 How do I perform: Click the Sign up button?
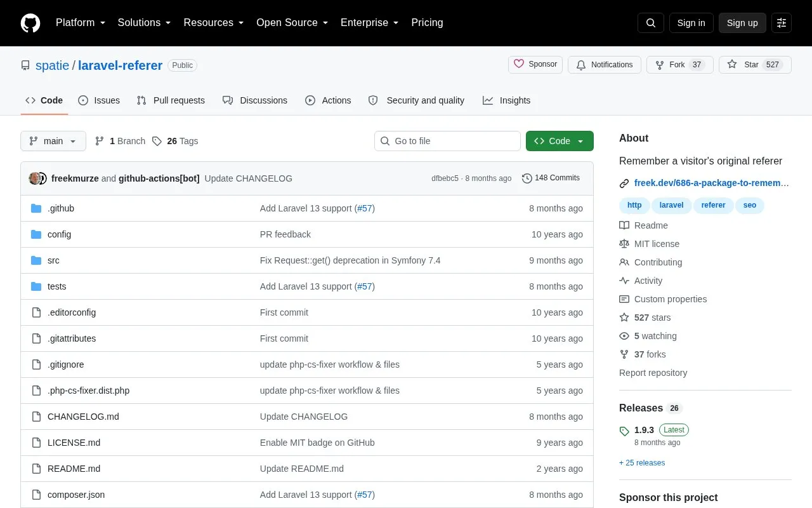(742, 23)
